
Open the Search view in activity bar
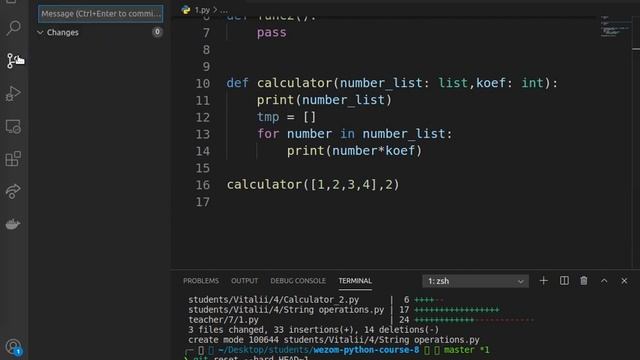13,28
